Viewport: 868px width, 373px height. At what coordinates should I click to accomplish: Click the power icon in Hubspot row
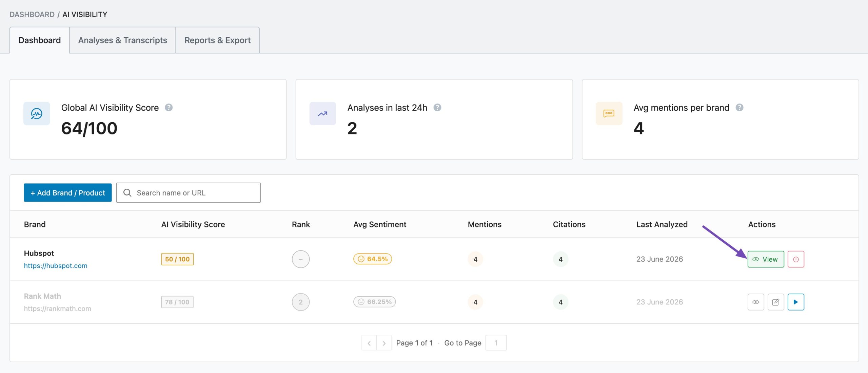click(x=796, y=259)
